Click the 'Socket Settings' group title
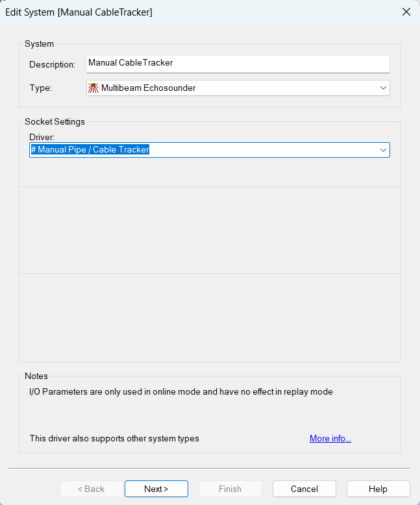Viewport: 420px width, 505px height. (55, 122)
